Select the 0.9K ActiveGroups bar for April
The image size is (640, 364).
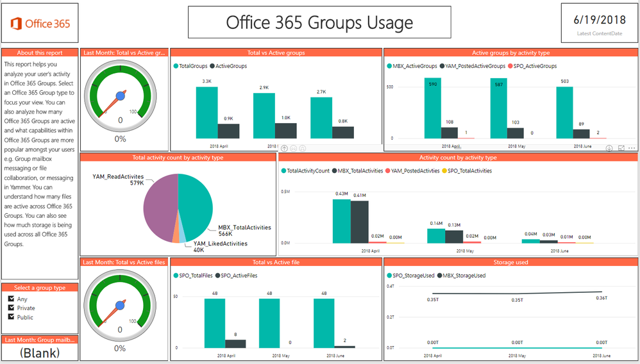point(228,131)
